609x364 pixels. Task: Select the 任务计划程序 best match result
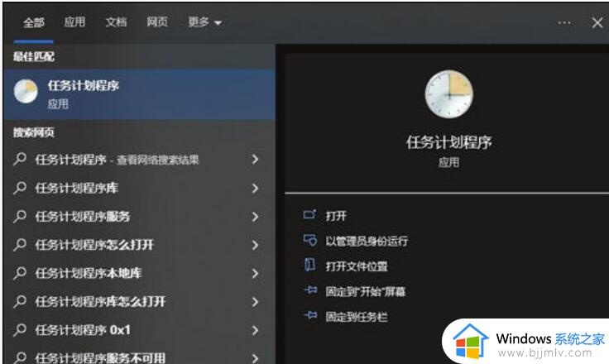[x=140, y=94]
